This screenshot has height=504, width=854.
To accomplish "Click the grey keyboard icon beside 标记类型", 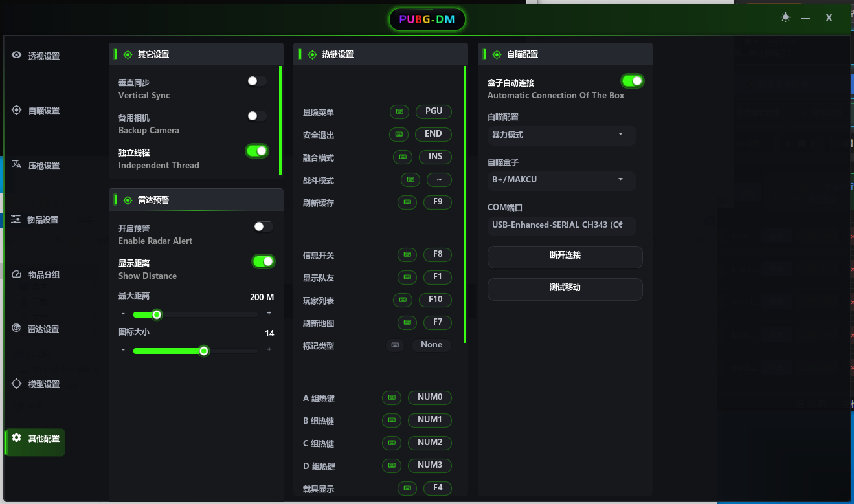I will 395,345.
